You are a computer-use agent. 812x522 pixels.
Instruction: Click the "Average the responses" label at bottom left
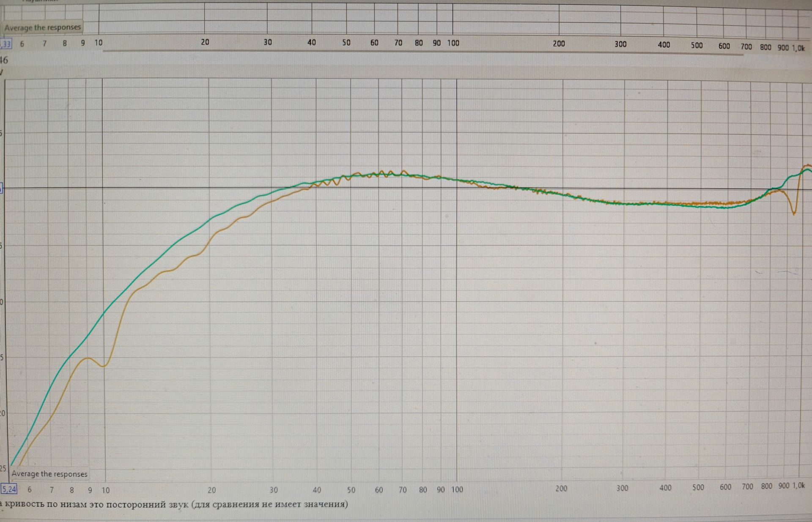click(49, 474)
